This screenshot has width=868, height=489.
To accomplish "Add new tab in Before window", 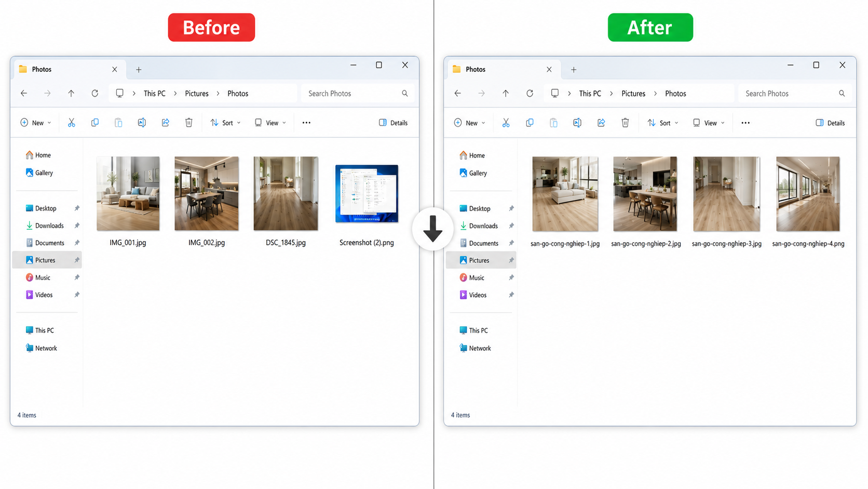I will coord(139,70).
